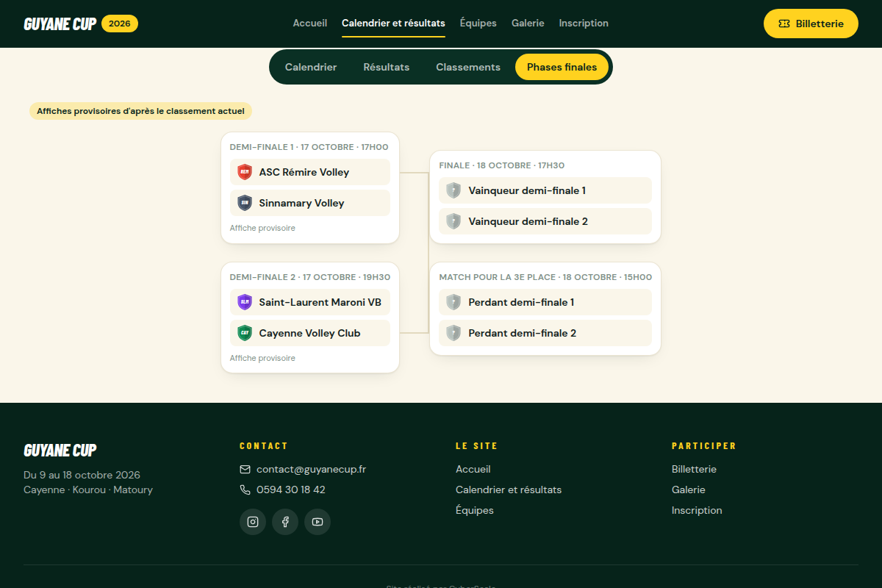The width and height of the screenshot is (882, 588).
Task: Open the footer Billetterie link
Action: (694, 469)
